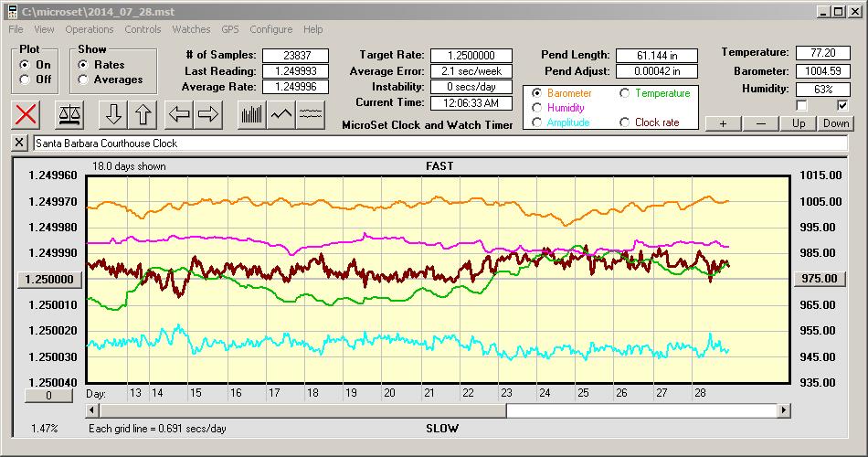
Task: Select the Temperature trace radio button
Action: [624, 93]
